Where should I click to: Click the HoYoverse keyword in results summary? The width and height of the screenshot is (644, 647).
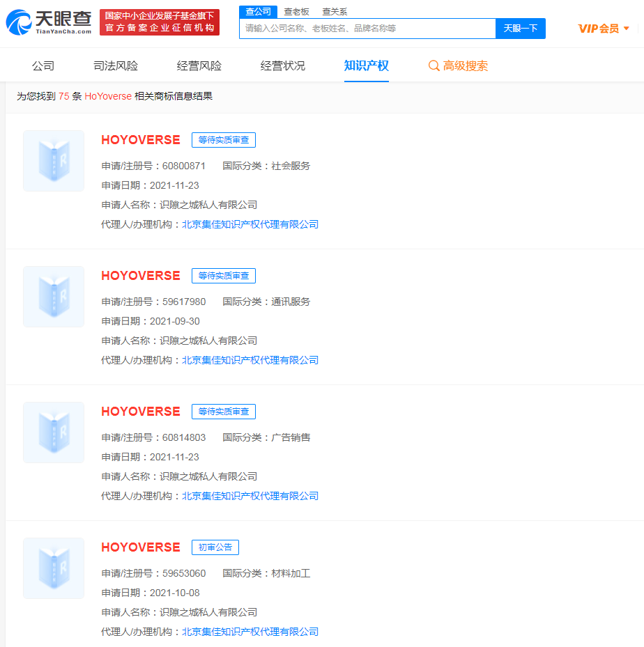point(108,96)
